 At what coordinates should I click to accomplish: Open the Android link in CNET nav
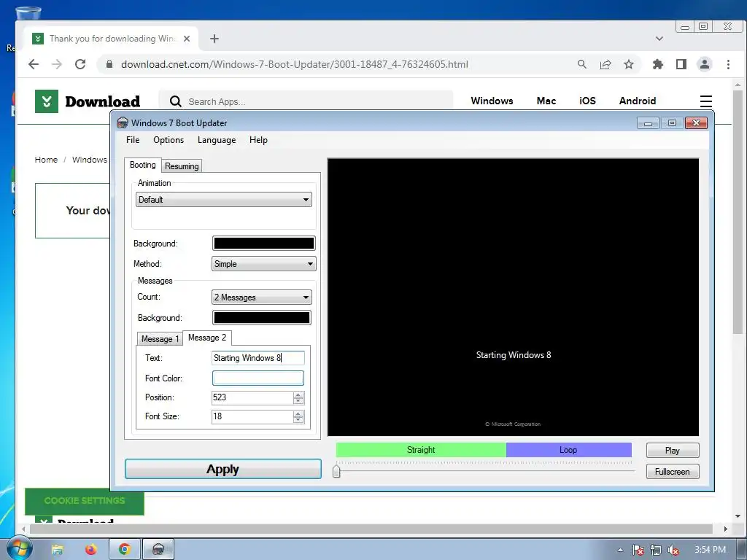tap(638, 101)
